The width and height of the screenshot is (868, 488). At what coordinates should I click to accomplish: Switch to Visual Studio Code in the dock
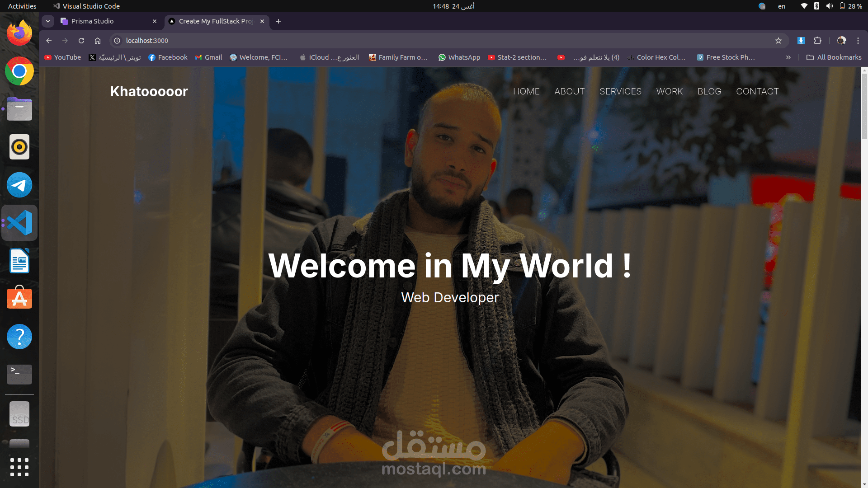(19, 223)
